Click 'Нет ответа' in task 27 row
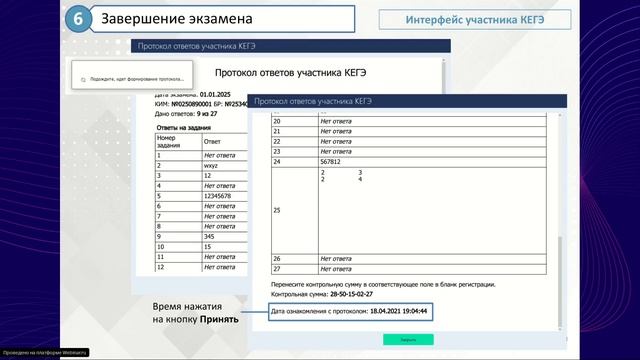This screenshot has width=640, height=360. tap(336, 269)
